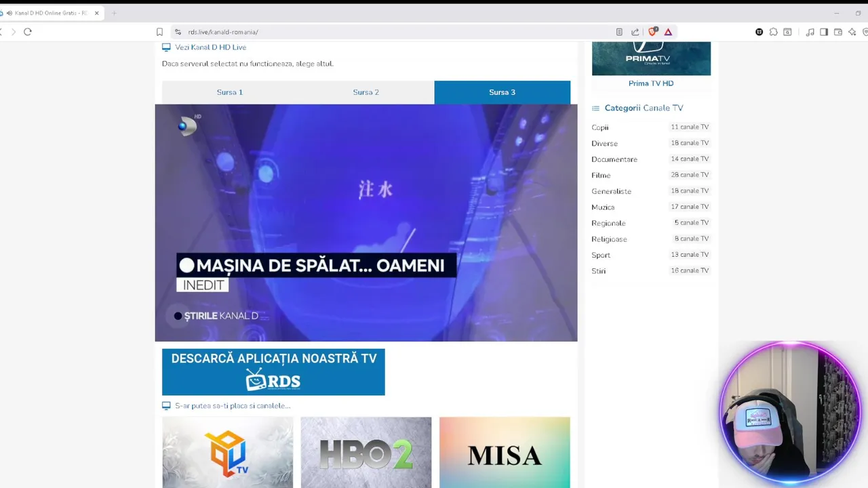Click the 5 canale TV count
Viewport: 868px width, 488px height.
tap(691, 222)
